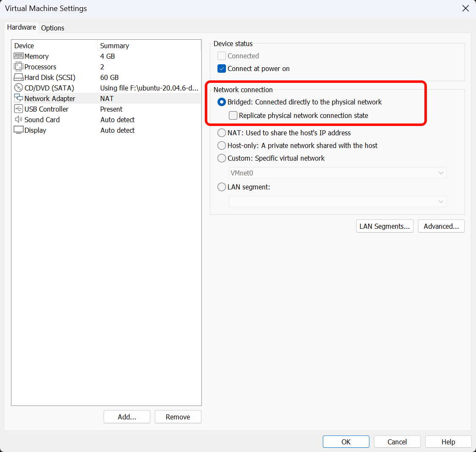This screenshot has height=452, width=476.
Task: Open the LAN Segments dialog
Action: (x=385, y=226)
